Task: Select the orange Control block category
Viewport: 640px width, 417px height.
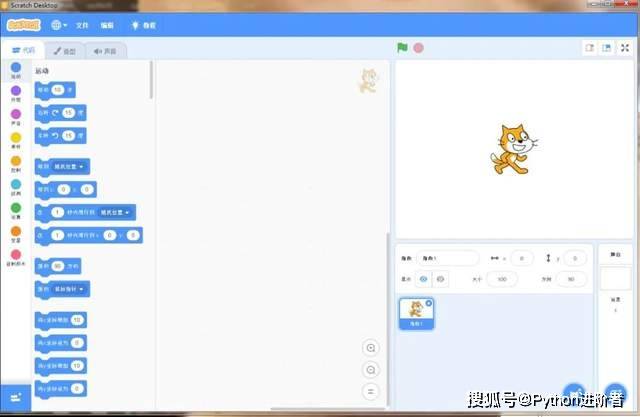Action: tap(16, 164)
